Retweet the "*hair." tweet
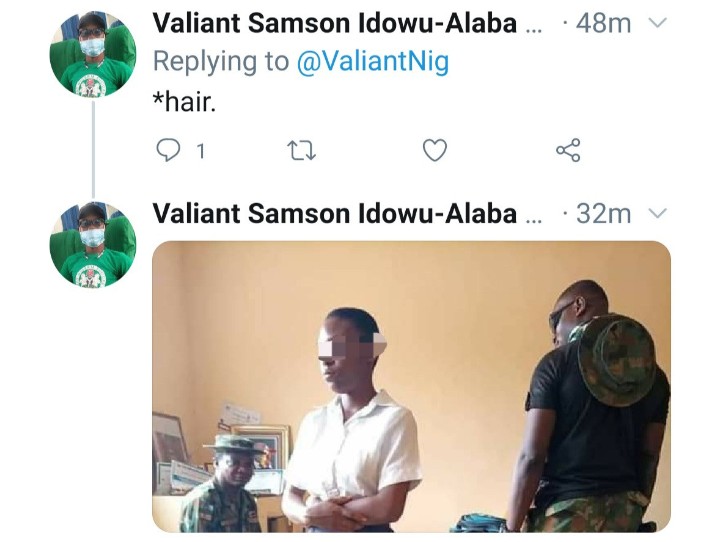The image size is (720, 542). click(299, 151)
